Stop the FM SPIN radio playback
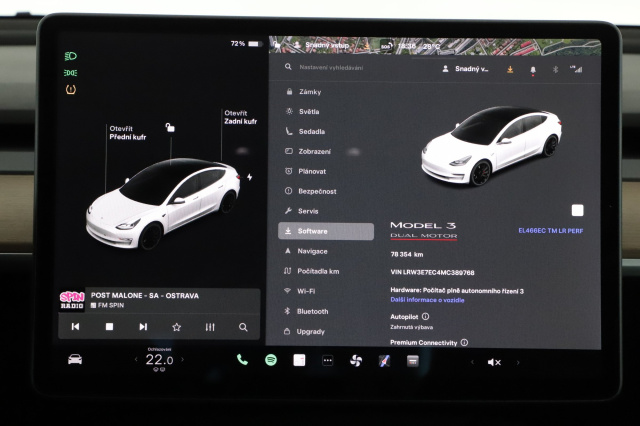 (x=109, y=326)
